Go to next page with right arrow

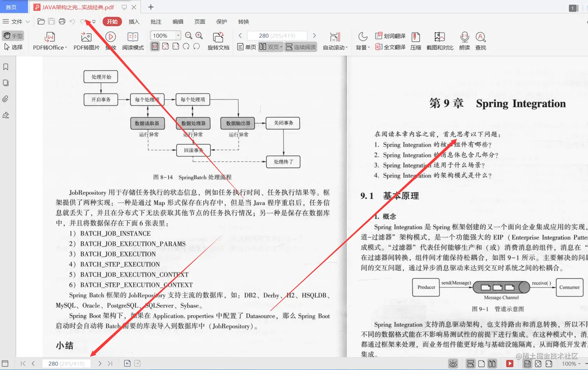coord(314,35)
